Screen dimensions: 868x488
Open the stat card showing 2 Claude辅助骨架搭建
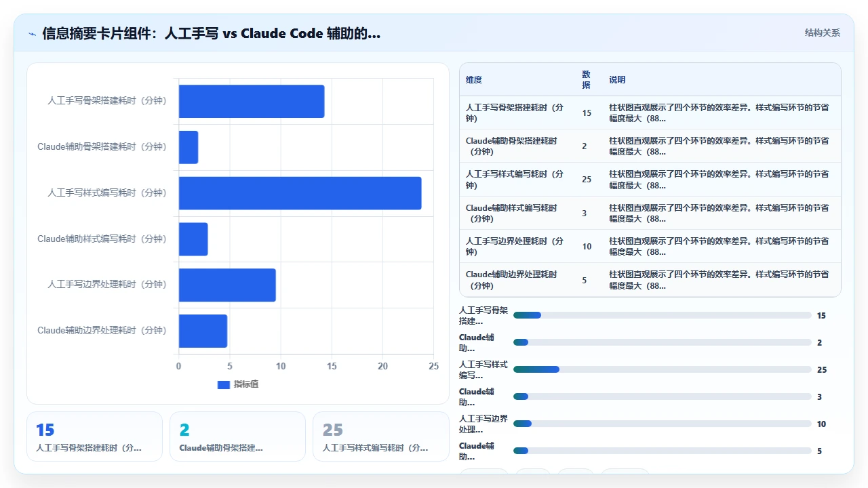(238, 436)
